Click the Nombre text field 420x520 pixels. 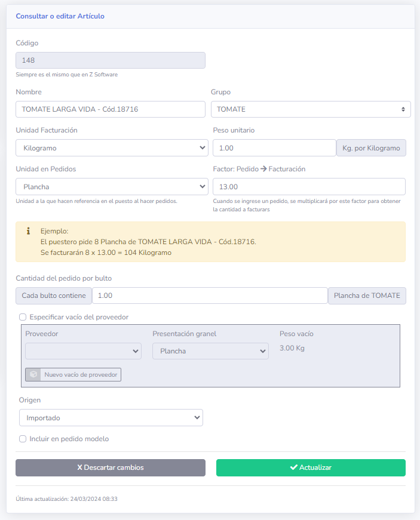point(111,109)
